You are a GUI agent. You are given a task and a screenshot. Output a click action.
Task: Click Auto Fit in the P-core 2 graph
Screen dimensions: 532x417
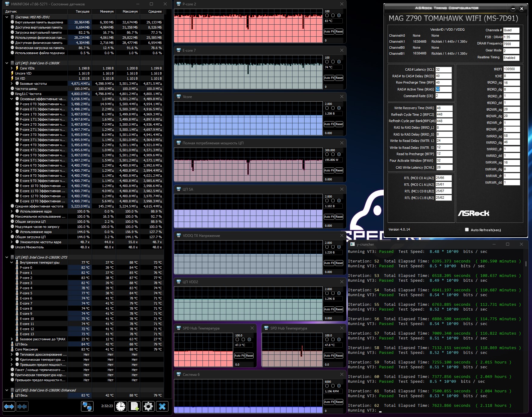point(329,32)
